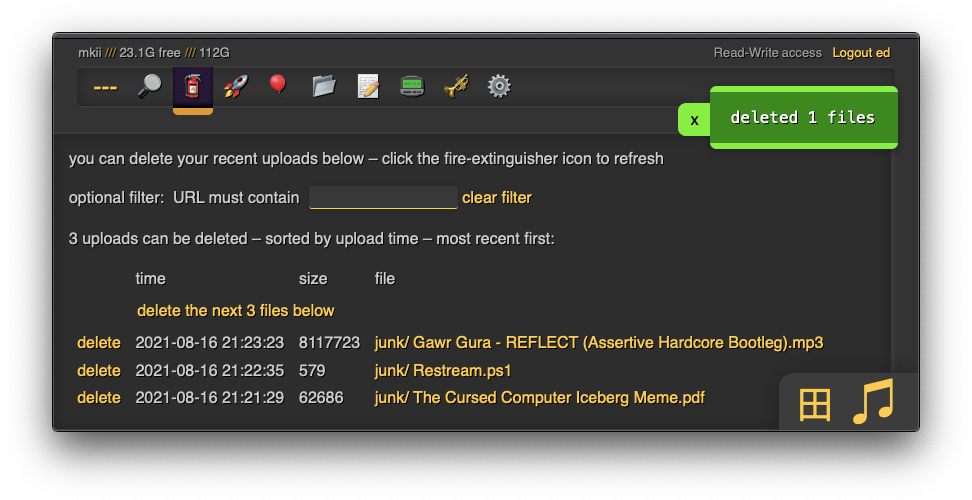
Task: Toggle the grid view icon
Action: (815, 405)
